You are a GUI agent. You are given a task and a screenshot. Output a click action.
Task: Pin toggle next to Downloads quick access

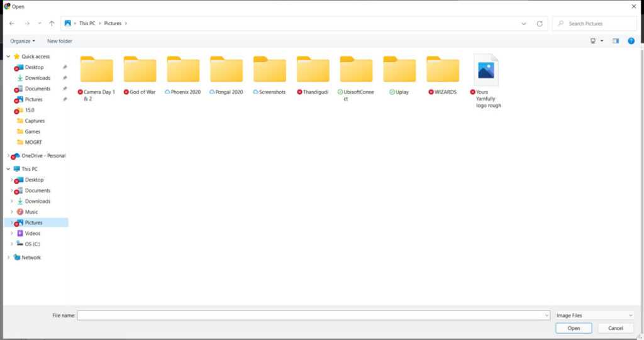pyautogui.click(x=65, y=77)
